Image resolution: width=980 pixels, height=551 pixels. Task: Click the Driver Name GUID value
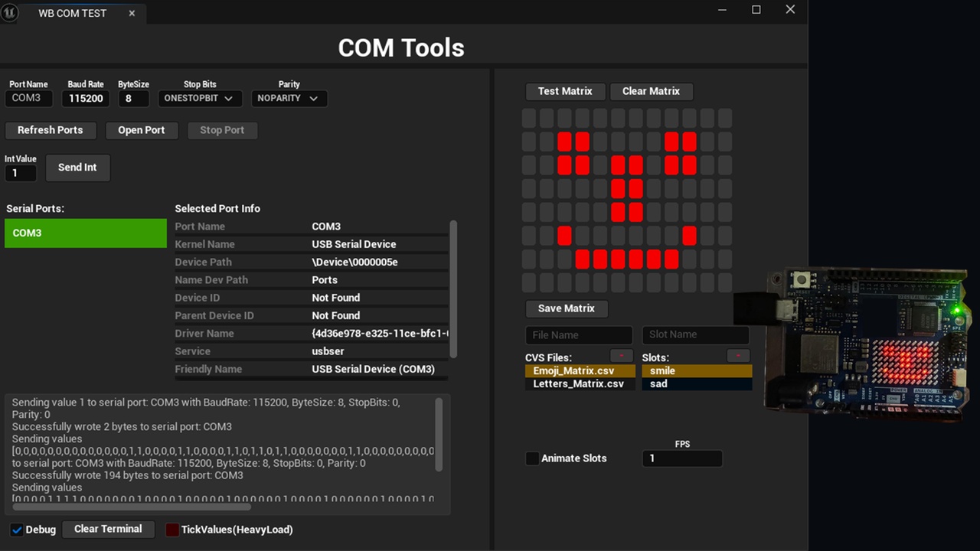pyautogui.click(x=380, y=334)
